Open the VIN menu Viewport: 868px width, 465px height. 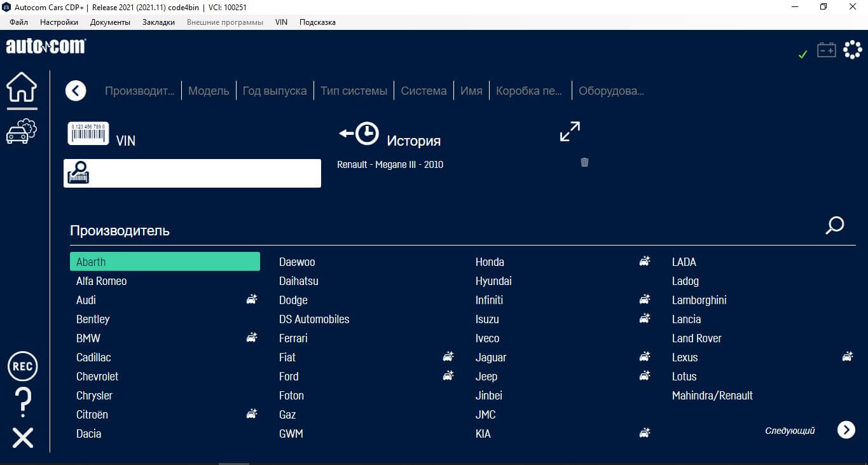[x=281, y=22]
